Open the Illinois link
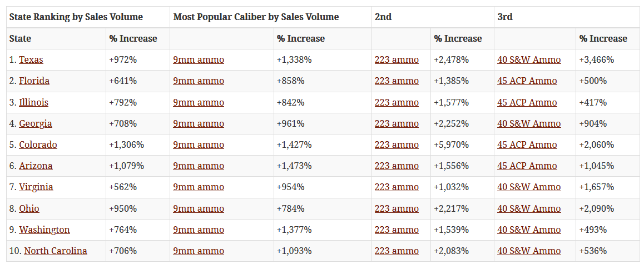The width and height of the screenshot is (644, 269). [33, 103]
